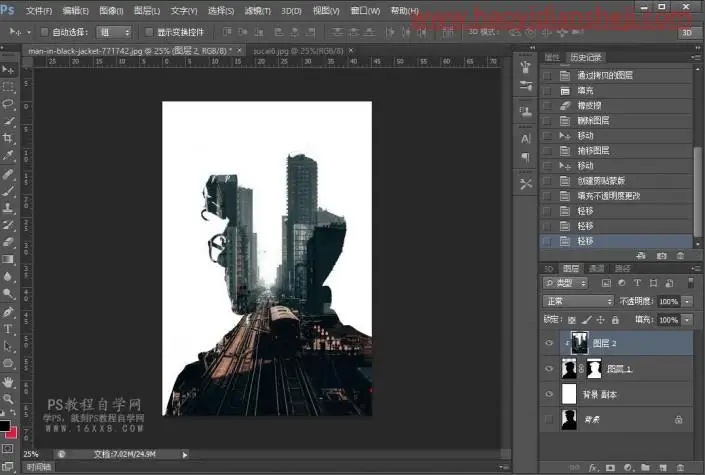Hide 图层 1 via eye icon
This screenshot has width=705, height=475.
point(549,369)
